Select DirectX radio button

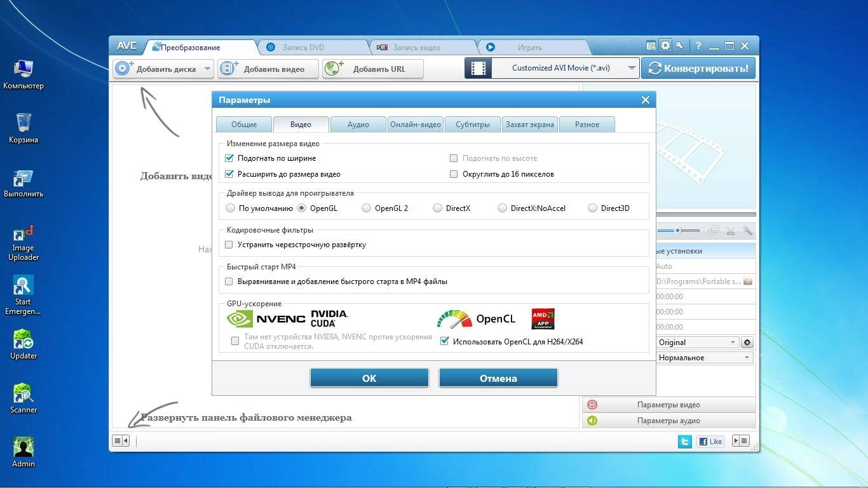coord(437,208)
